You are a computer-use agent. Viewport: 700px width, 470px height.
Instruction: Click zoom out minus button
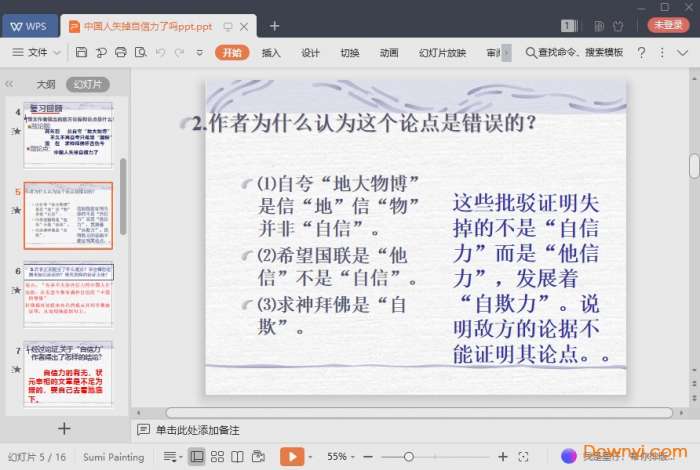[368, 457]
